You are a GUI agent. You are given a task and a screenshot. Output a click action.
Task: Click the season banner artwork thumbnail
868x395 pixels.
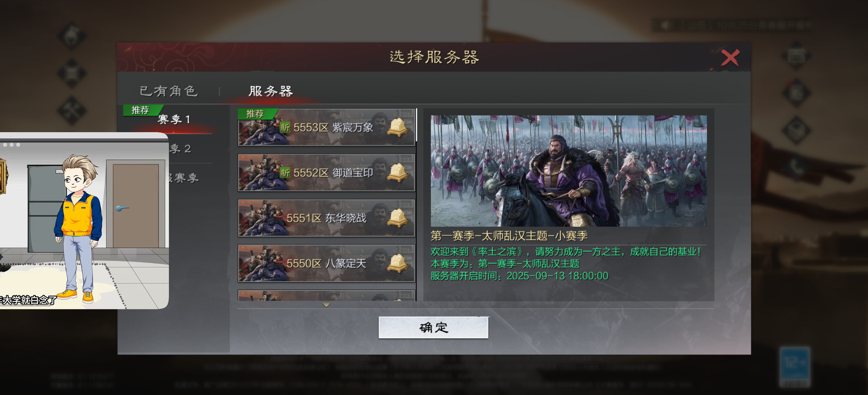point(569,171)
